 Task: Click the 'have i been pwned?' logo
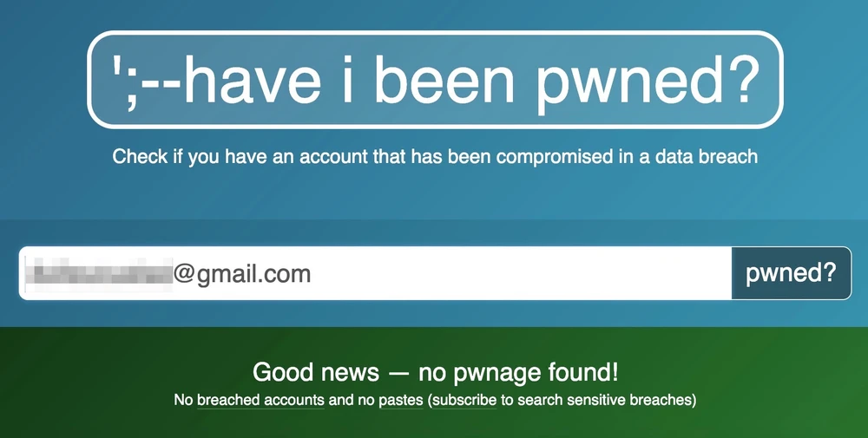click(x=435, y=80)
